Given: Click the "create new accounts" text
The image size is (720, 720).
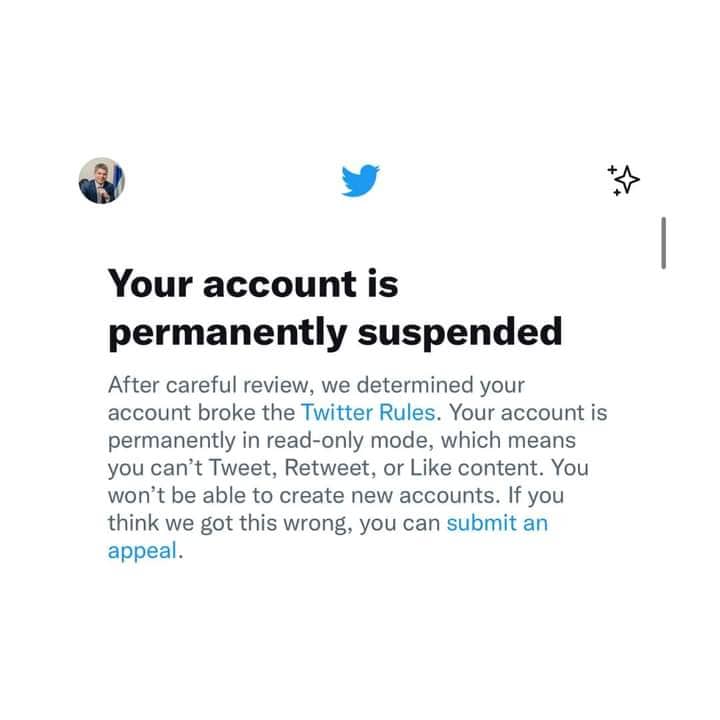Looking at the screenshot, I should pyautogui.click(x=388, y=495).
